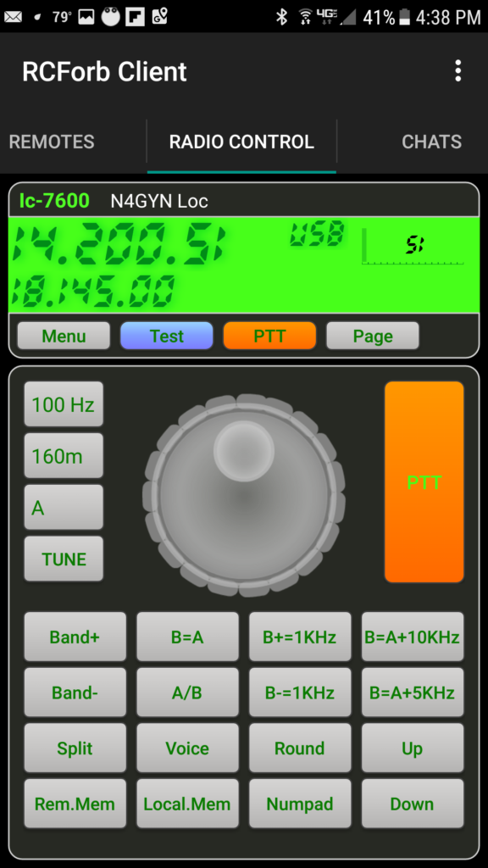Tap the B=A button

[187, 637]
